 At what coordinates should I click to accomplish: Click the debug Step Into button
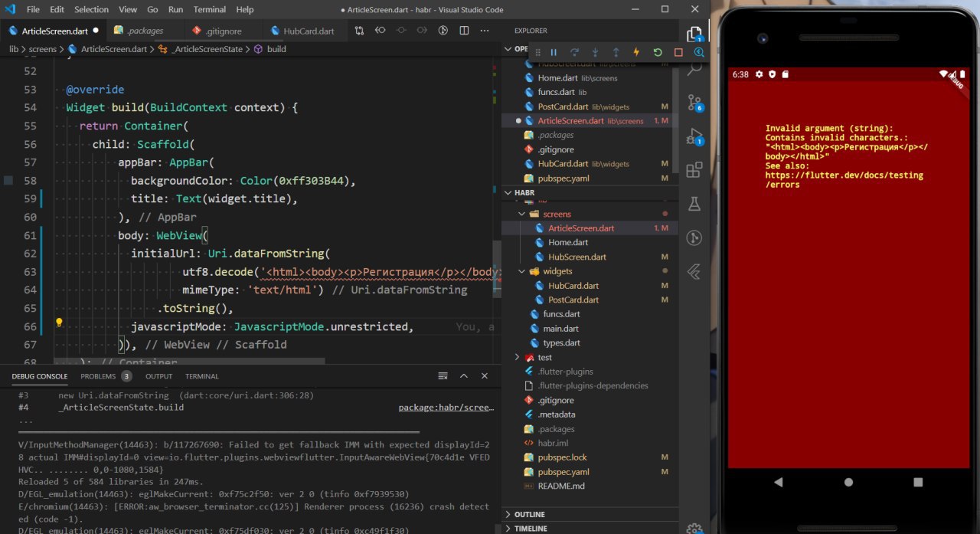(595, 53)
